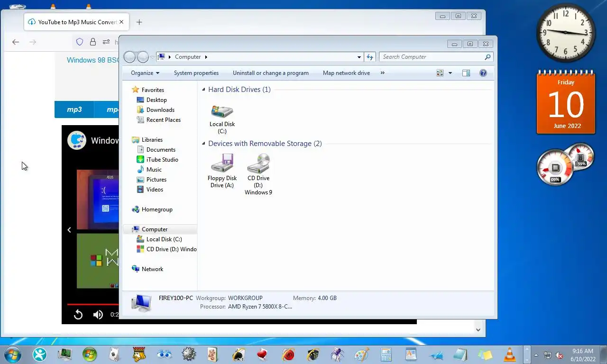The height and width of the screenshot is (364, 607).
Task: Open address bar previous locations dropdown
Action: point(359,57)
